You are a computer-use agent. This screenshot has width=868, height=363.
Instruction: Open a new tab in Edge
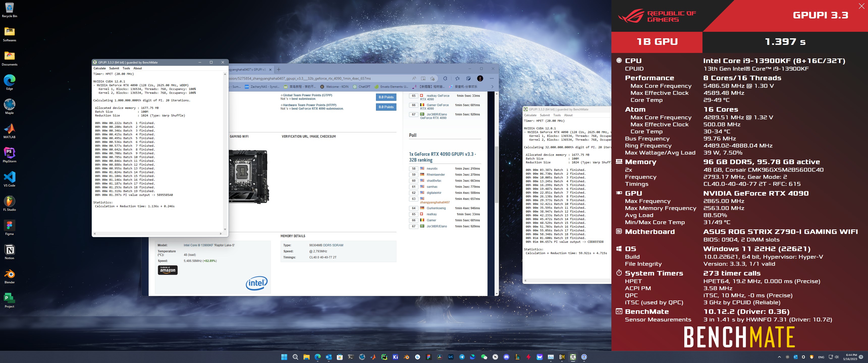pyautogui.click(x=279, y=70)
